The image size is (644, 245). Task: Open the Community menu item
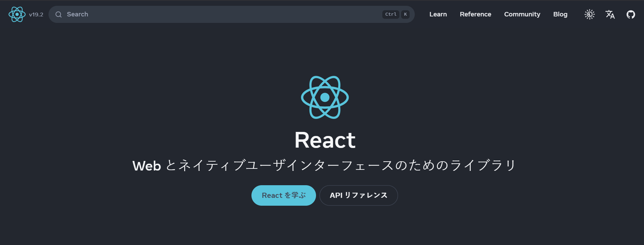coord(522,14)
